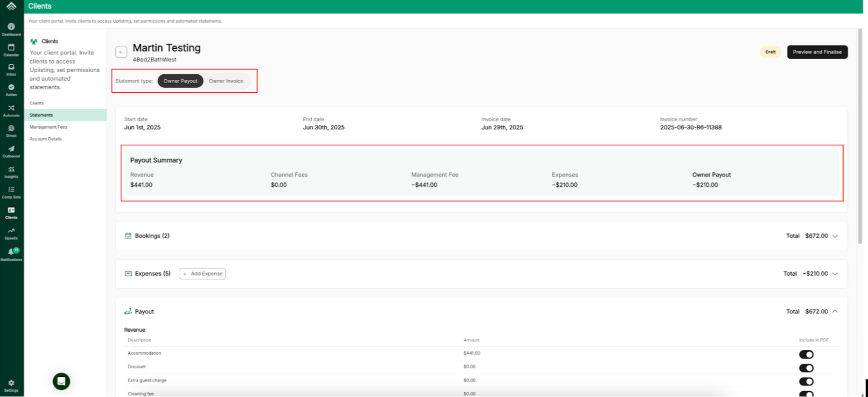
Task: Click the Expenses (5) heading
Action: point(153,274)
